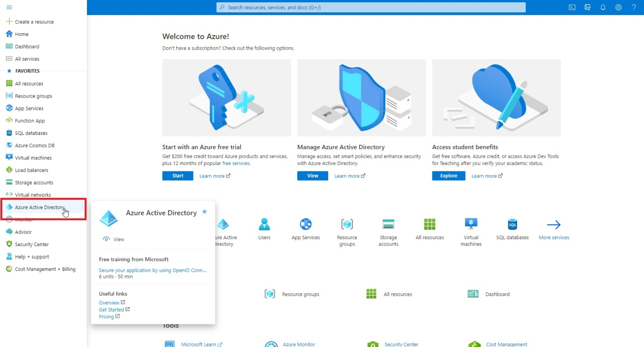Open All resources icon in the services row
Viewport: 644px width, 347px height.
[x=430, y=224]
